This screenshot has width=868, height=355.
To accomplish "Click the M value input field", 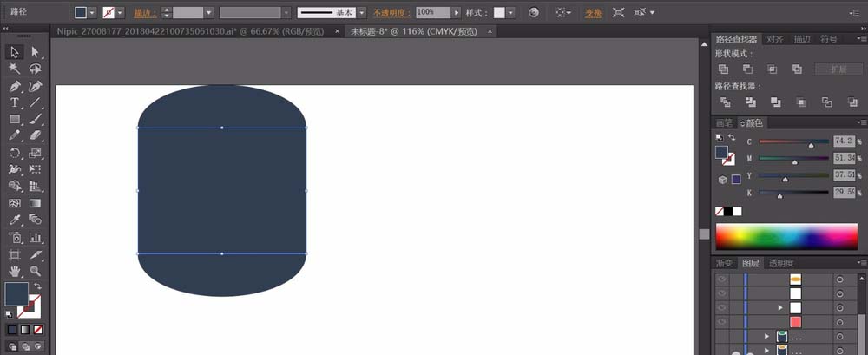I will click(x=845, y=158).
